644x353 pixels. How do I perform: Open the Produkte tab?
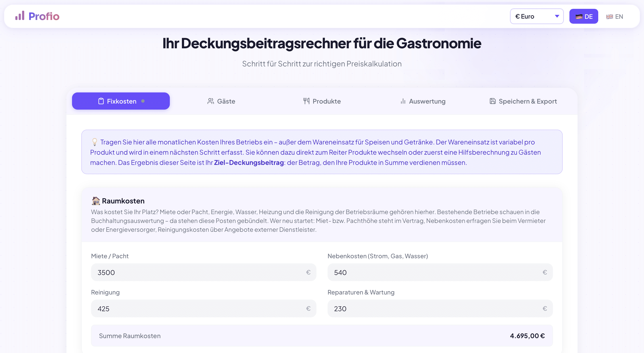click(322, 101)
